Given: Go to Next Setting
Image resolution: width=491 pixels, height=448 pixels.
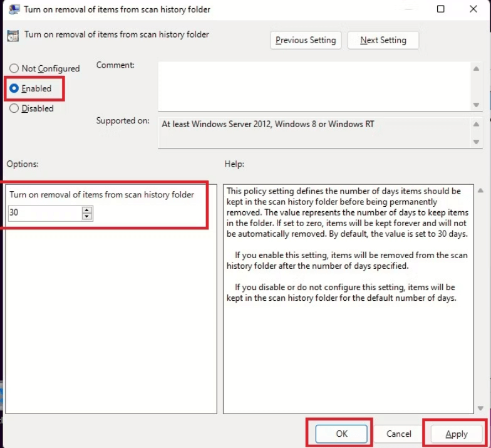Looking at the screenshot, I should [383, 40].
